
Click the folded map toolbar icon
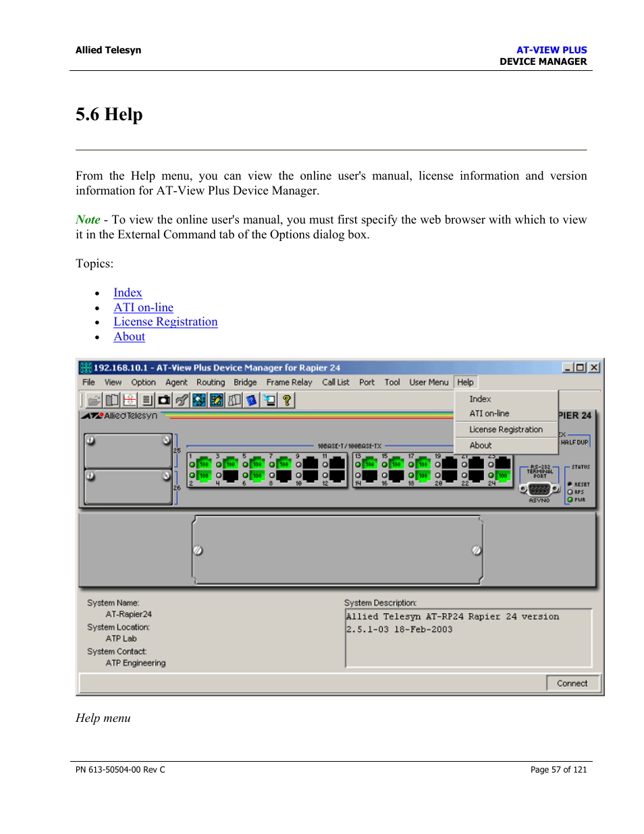coord(234,400)
